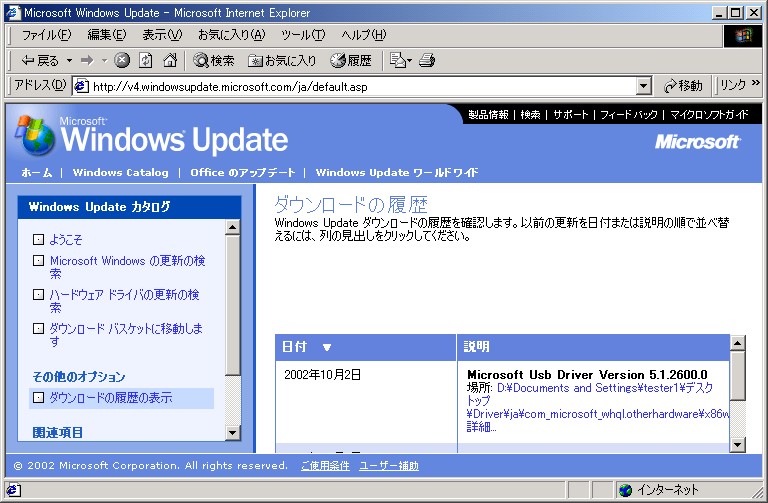Screen dimensions: 768x503
Task: Click the 製品情報 top link
Action: (x=488, y=115)
